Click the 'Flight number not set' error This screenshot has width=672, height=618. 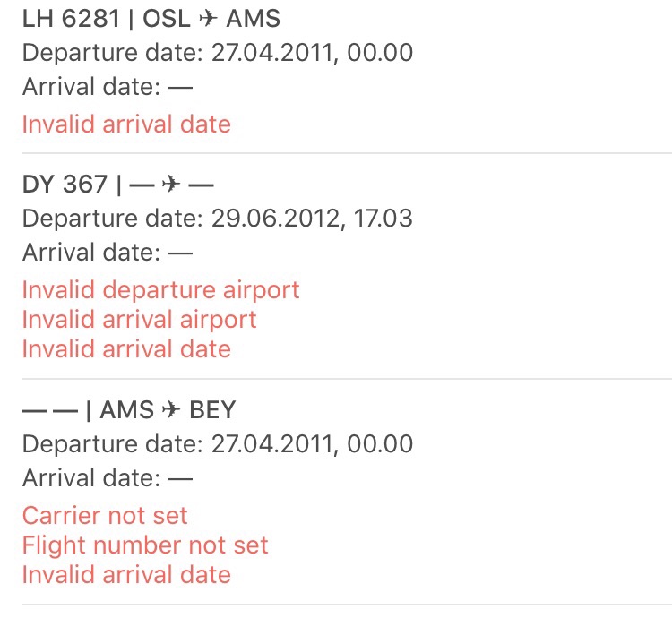(145, 545)
